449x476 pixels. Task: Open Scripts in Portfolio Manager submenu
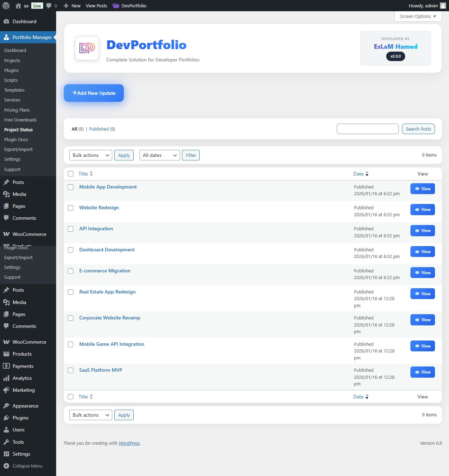[11, 80]
